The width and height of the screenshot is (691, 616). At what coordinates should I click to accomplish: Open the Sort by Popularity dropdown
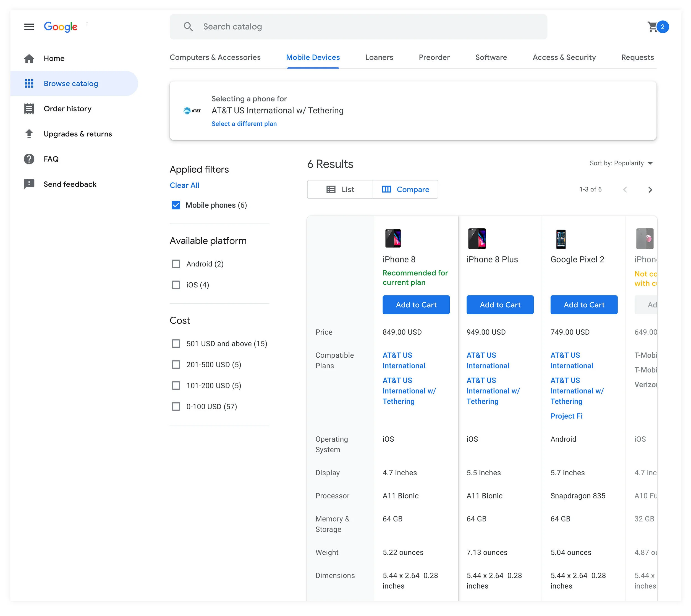point(621,163)
